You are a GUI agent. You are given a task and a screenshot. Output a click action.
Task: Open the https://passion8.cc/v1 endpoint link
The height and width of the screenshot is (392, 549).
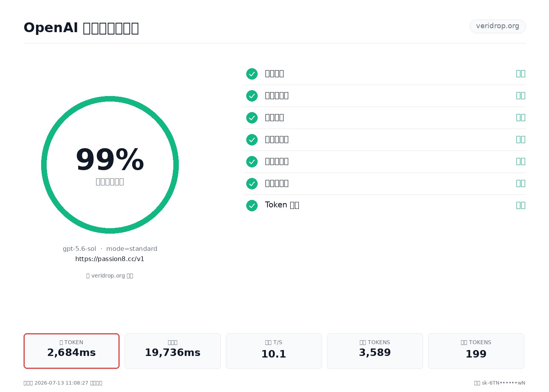(110, 259)
